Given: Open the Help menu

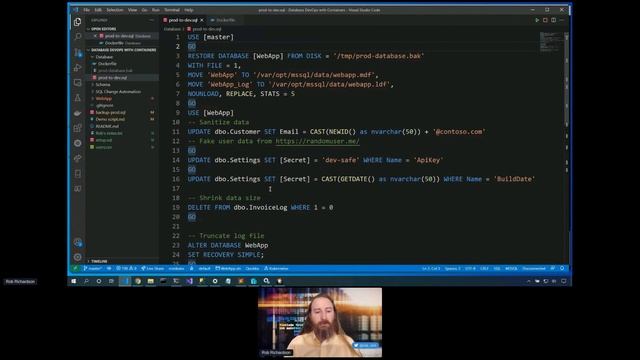Looking at the screenshot, I should click(x=189, y=10).
